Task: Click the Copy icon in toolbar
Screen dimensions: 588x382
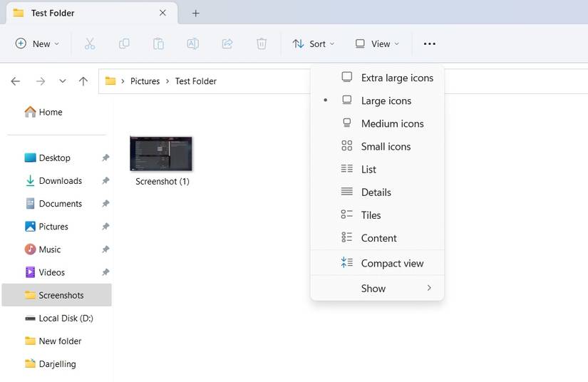Action: (x=124, y=43)
